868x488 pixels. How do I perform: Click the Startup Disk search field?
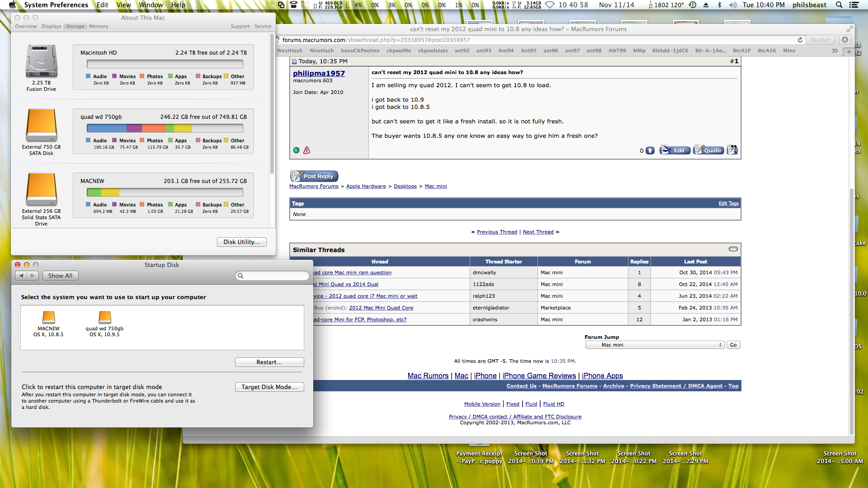click(x=273, y=276)
